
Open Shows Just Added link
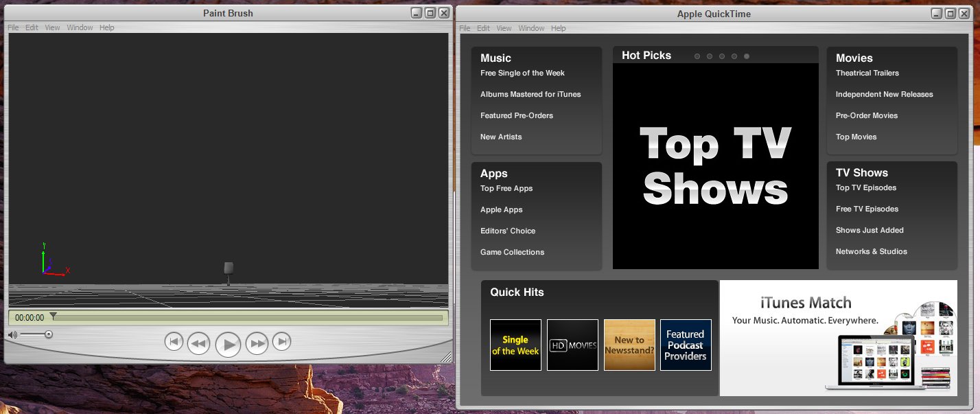click(x=870, y=230)
